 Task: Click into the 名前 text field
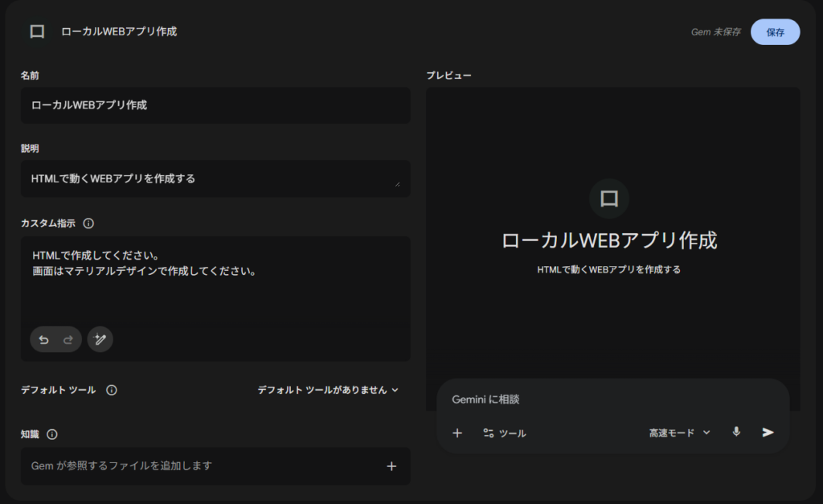click(215, 105)
